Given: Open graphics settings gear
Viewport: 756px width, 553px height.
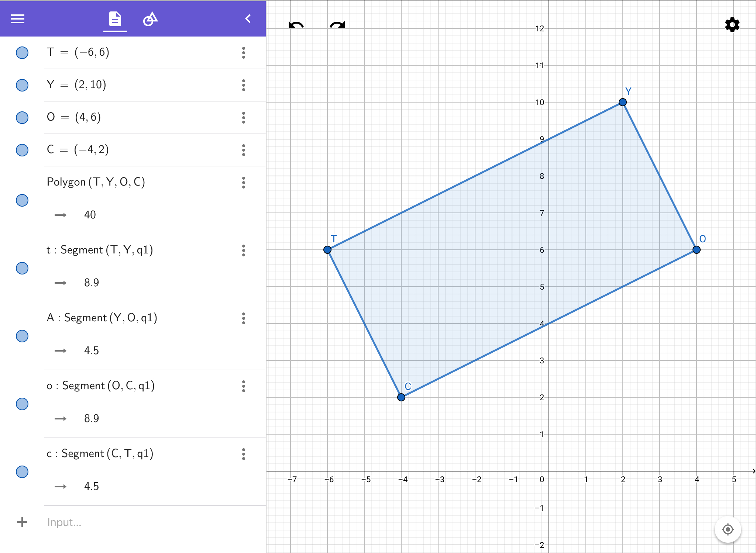Looking at the screenshot, I should click(732, 25).
